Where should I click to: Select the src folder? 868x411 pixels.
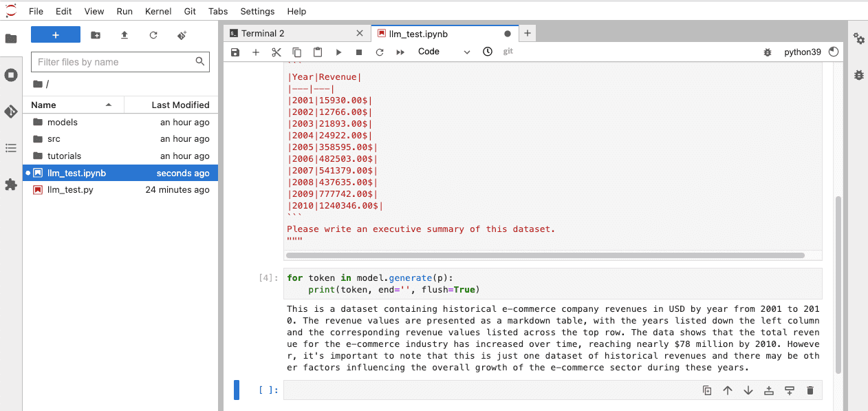(120, 139)
